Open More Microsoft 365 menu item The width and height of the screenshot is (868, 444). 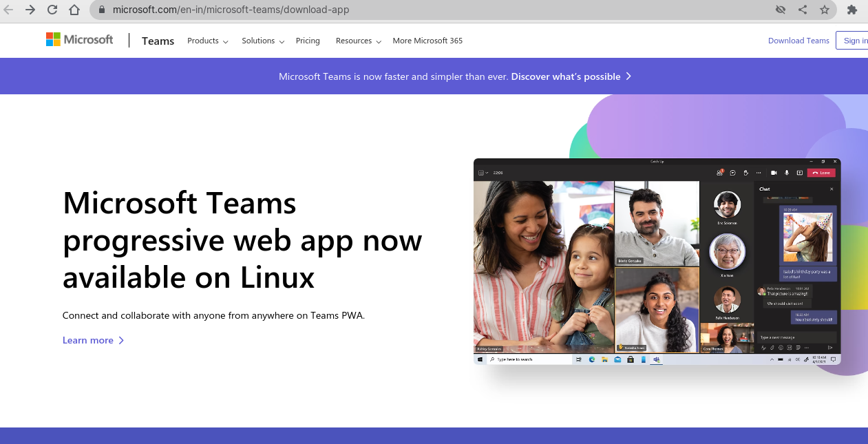427,41
